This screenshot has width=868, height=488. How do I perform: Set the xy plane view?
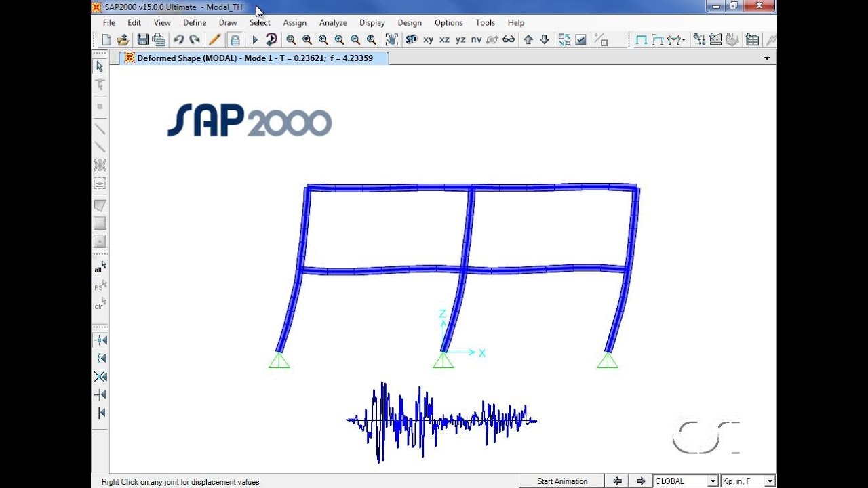pos(428,40)
